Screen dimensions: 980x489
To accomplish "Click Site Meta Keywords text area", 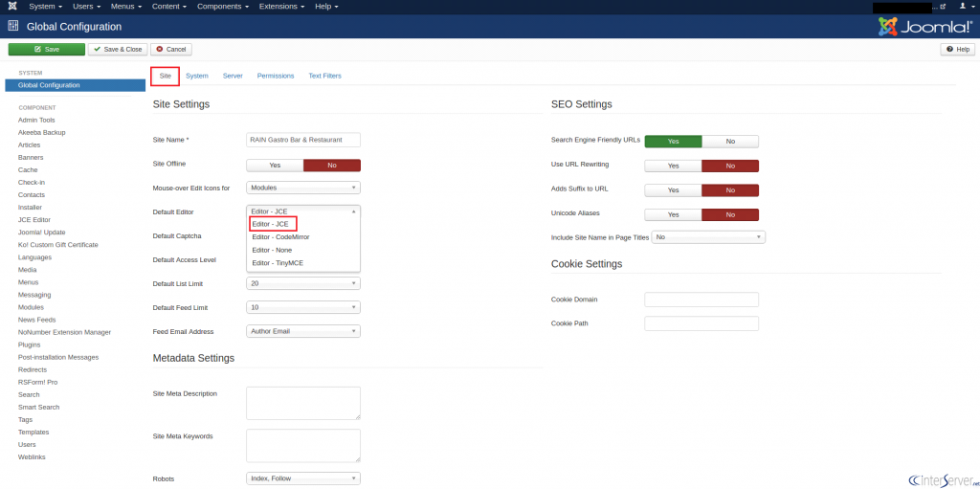I will 303,445.
